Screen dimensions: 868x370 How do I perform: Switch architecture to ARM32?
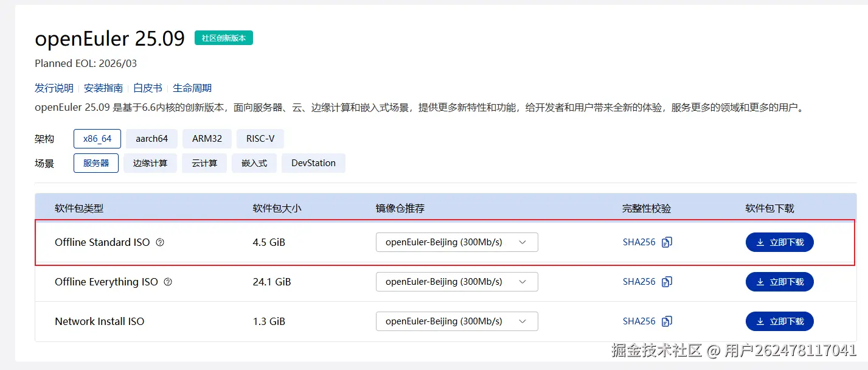coord(207,139)
